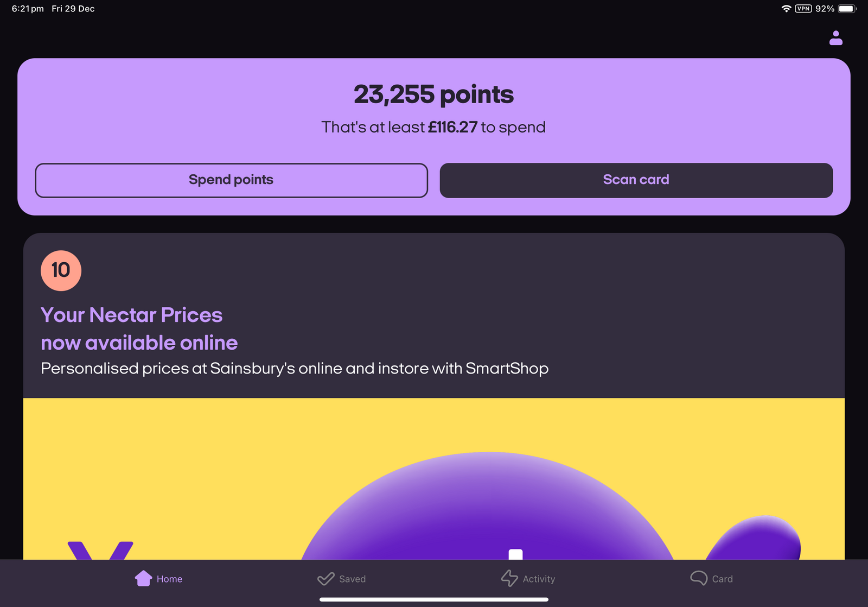Viewport: 868px width, 607px height.
Task: Tap the yellow Nectar Prices promo image
Action: point(434,478)
